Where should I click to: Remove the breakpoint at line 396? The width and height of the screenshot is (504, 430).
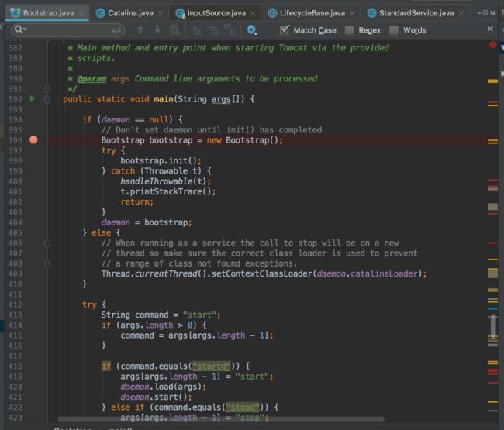click(x=33, y=140)
